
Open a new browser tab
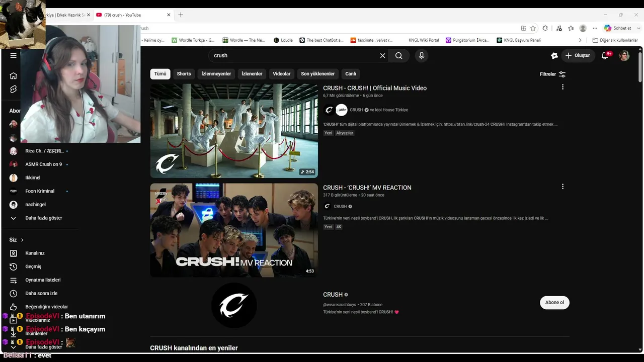pyautogui.click(x=181, y=15)
